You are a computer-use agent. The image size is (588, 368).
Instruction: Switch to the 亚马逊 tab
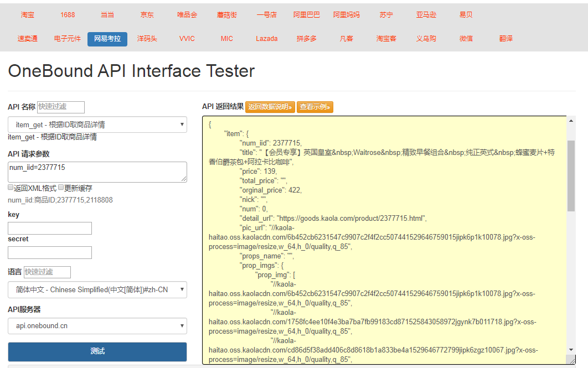click(426, 15)
